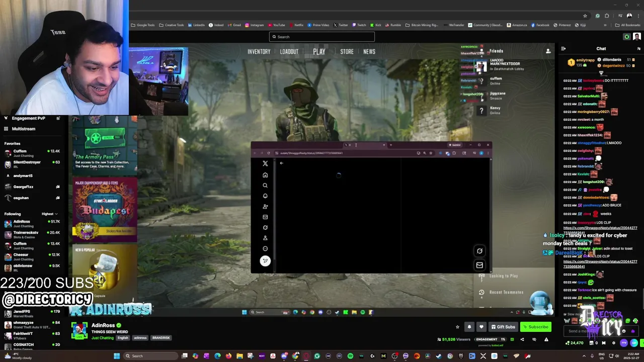
Task: Click the GIF button in chat
Action: (633, 343)
